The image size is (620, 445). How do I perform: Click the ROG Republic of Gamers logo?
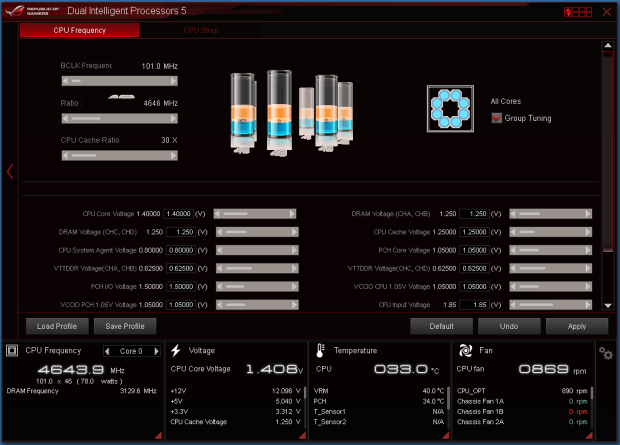32,11
